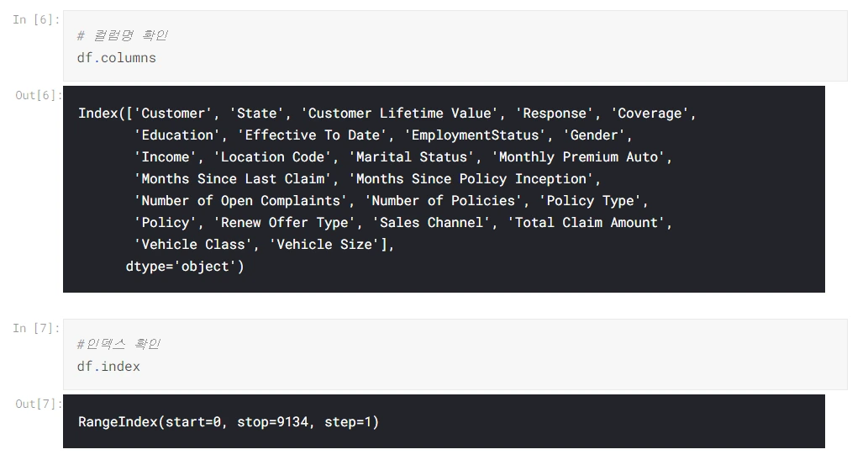Click the 'Response' column name in output

556,114
